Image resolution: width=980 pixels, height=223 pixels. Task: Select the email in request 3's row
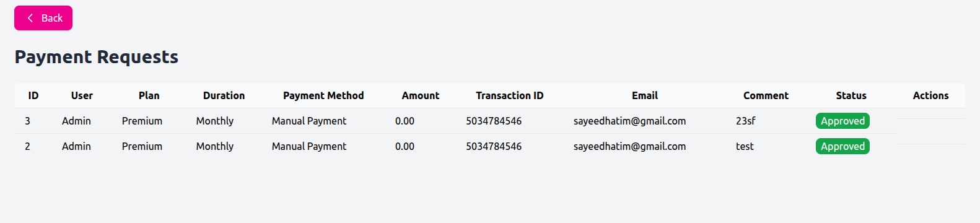629,121
